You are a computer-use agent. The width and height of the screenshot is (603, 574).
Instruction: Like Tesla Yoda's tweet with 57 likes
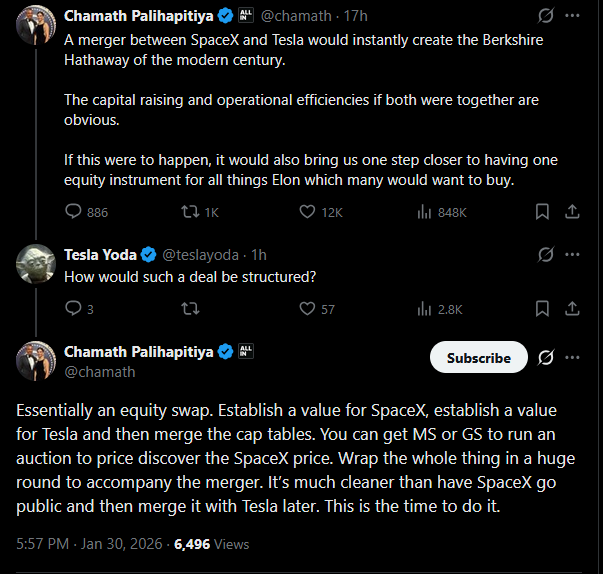pos(308,309)
